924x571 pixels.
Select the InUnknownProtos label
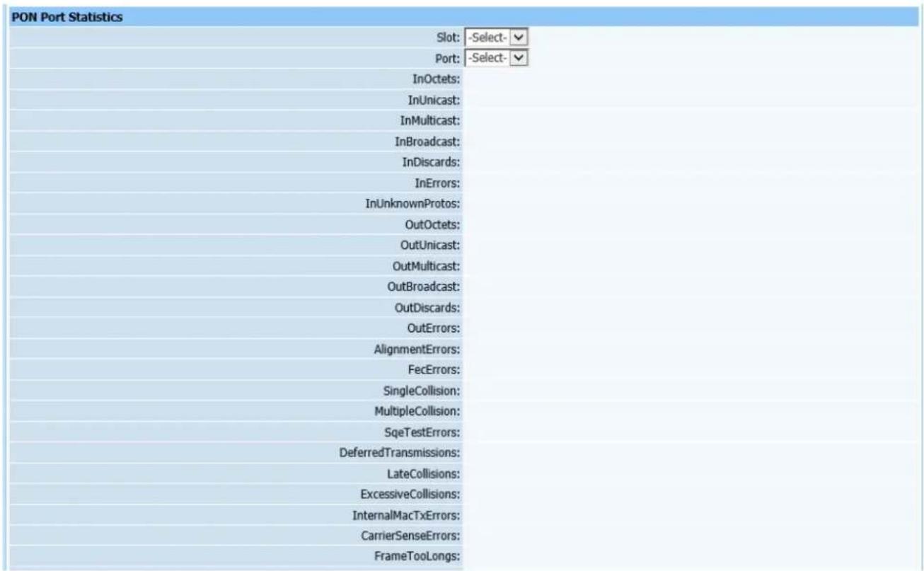413,204
